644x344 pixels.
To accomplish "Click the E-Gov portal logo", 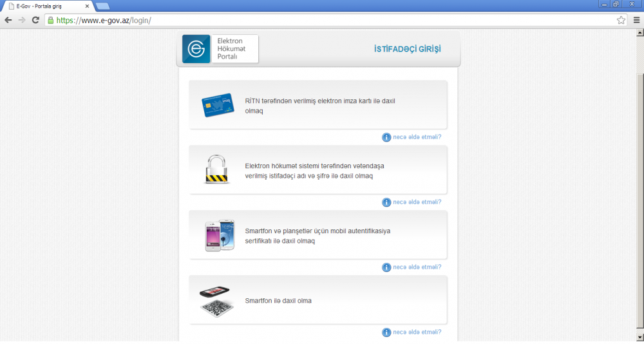I will click(x=196, y=49).
